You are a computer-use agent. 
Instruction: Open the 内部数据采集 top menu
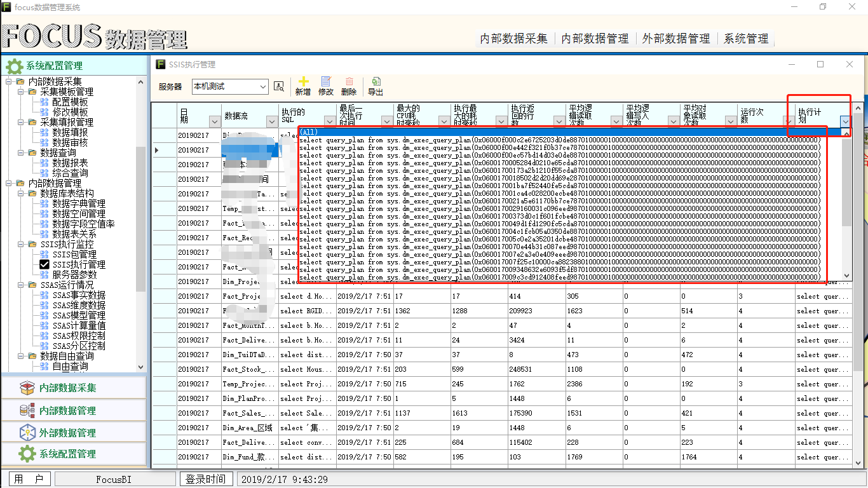514,39
